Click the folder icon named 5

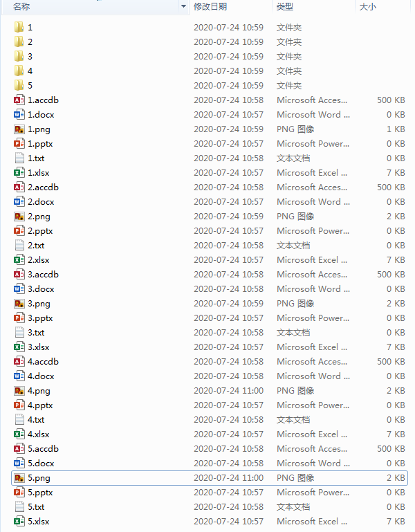pos(19,85)
